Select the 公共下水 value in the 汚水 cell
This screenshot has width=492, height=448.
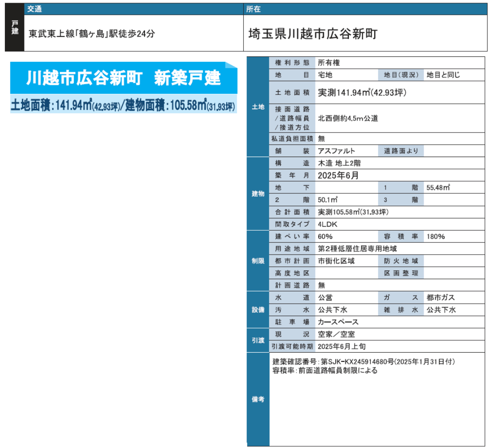[333, 310]
